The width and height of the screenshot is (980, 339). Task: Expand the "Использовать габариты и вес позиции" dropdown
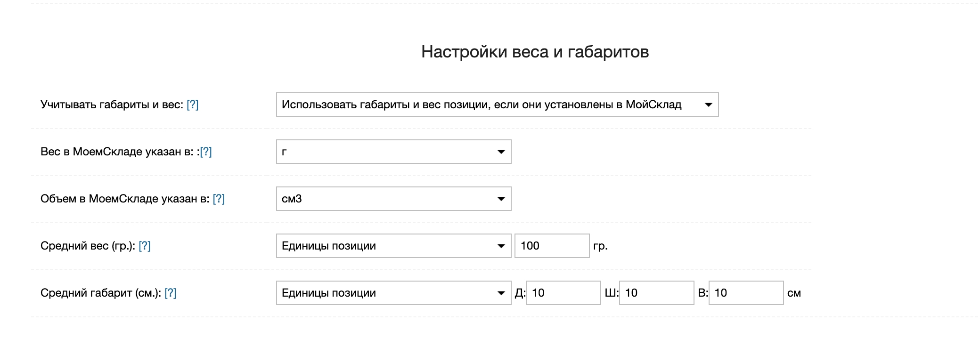tap(497, 105)
